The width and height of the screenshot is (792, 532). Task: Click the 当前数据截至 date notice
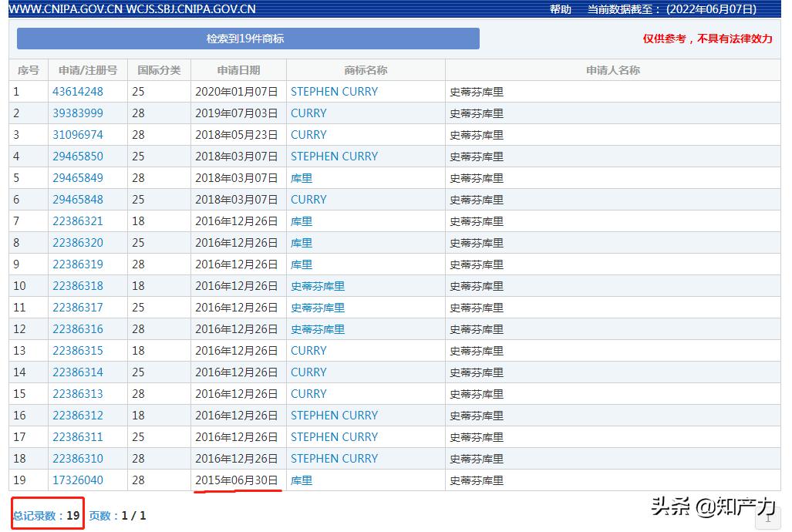(672, 9)
